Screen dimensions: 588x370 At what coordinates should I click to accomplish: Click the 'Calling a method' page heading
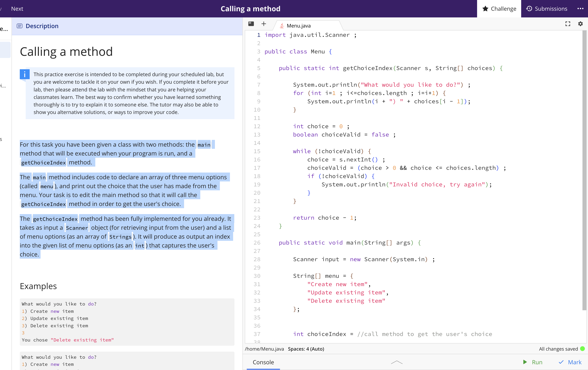[x=66, y=52]
